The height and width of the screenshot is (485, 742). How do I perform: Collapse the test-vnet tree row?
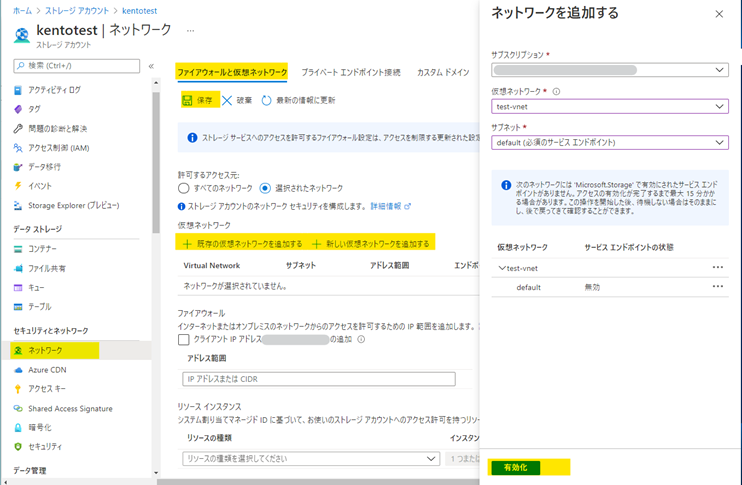501,268
